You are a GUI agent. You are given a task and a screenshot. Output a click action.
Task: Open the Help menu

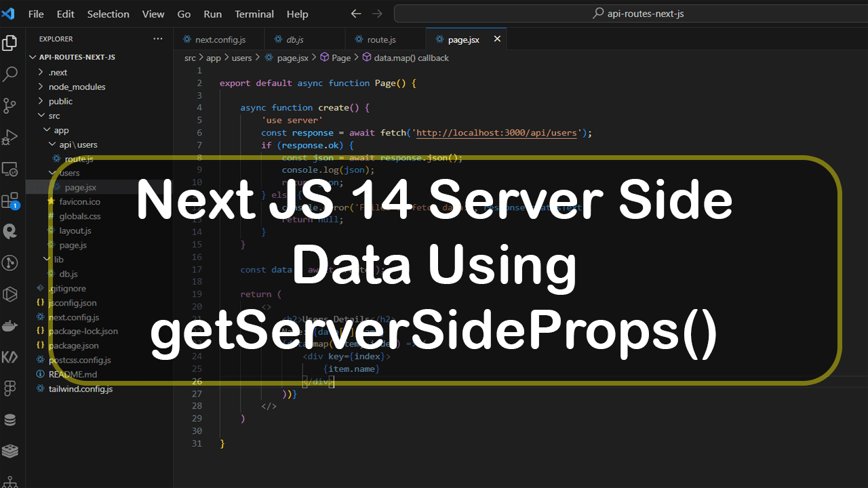coord(297,14)
